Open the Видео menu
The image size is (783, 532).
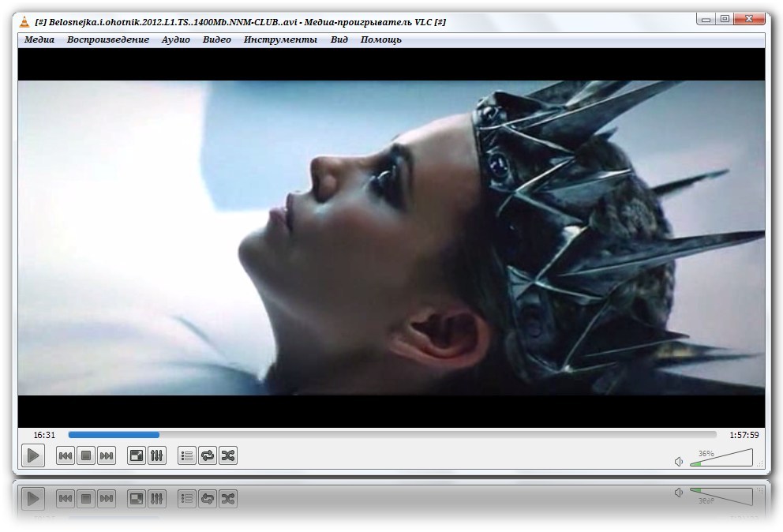point(217,39)
